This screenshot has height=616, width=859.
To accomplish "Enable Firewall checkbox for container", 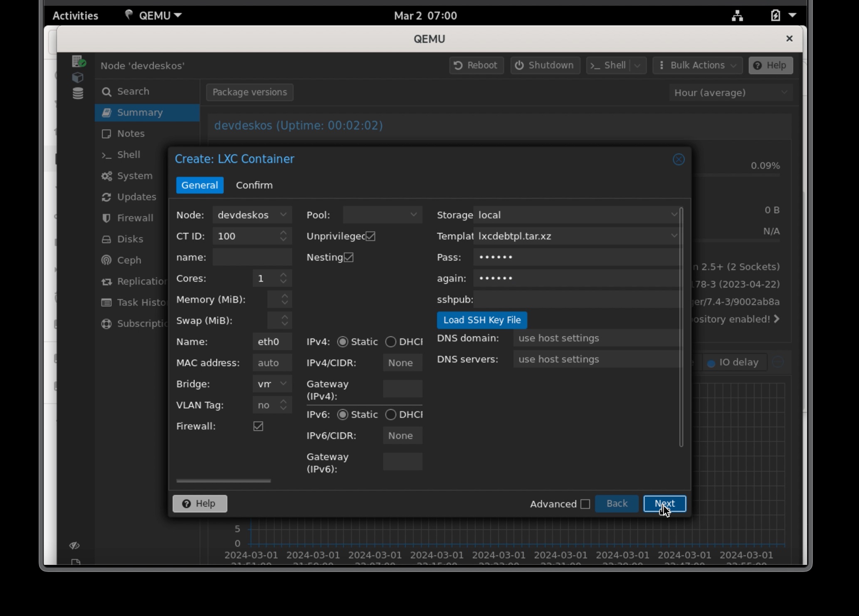I will tap(258, 426).
